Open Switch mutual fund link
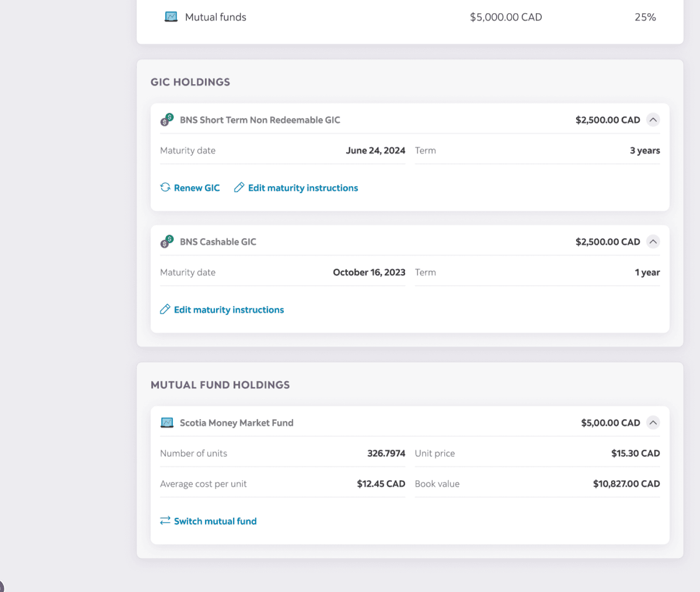The height and width of the screenshot is (592, 700). click(x=215, y=521)
